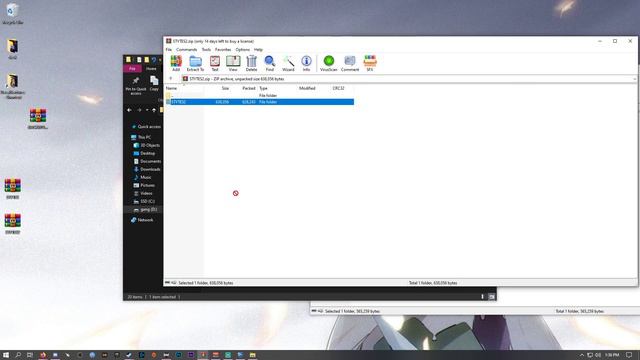Click the Copy icon in Explorer ribbon
The height and width of the screenshot is (360, 640).
pos(154,84)
